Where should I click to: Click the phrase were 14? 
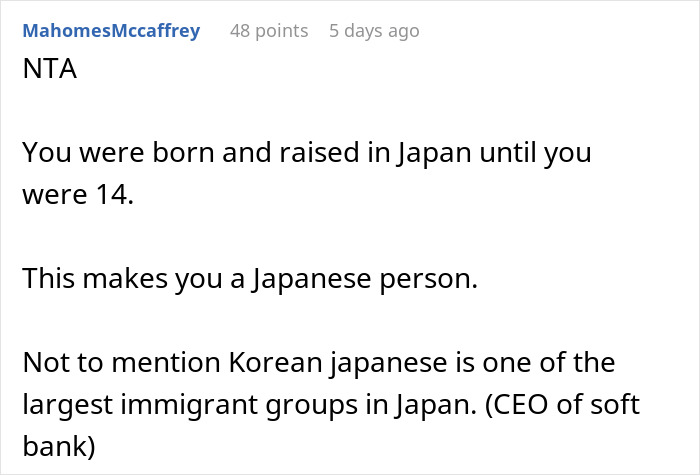[x=76, y=195]
